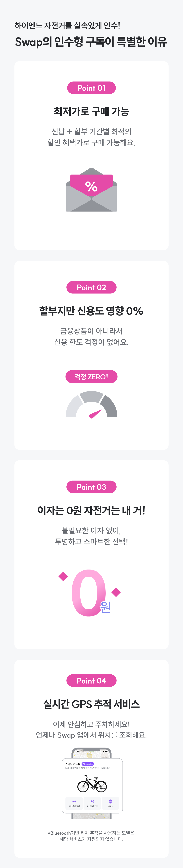Click the 실시간 GPS 추적 서비스 heading

91,704
